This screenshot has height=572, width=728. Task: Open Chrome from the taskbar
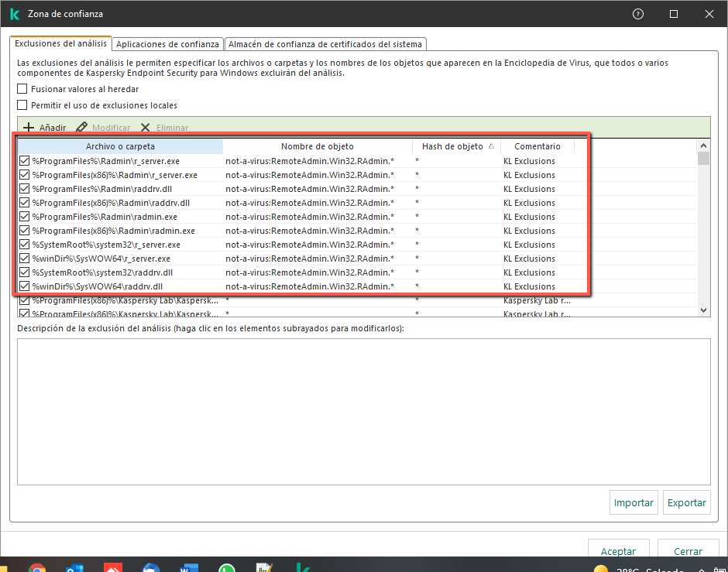(x=37, y=568)
